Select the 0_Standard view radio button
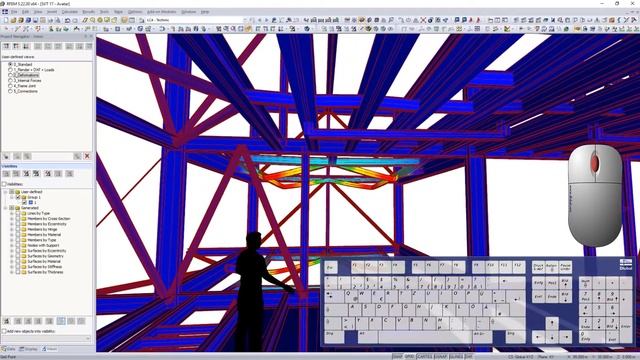The height and width of the screenshot is (360, 640). pos(10,64)
